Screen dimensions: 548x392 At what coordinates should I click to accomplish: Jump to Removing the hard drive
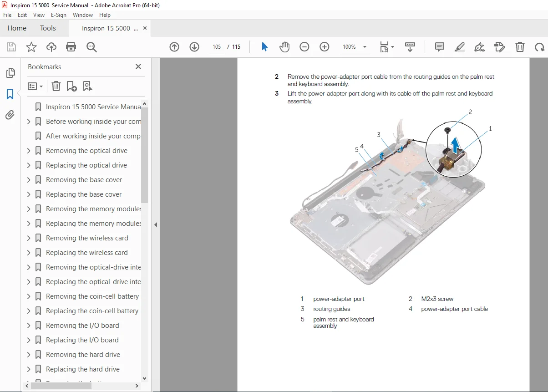83,355
